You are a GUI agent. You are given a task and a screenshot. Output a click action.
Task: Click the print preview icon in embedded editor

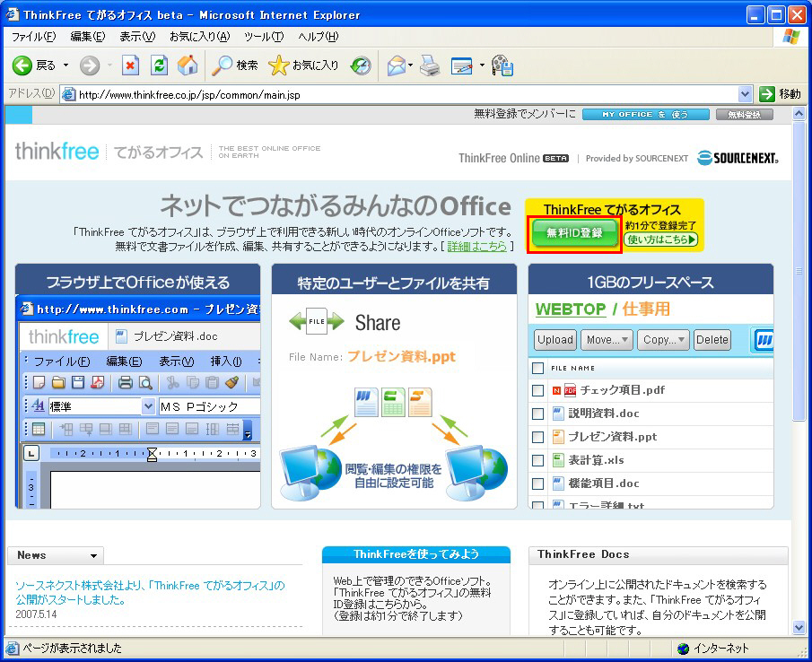coord(145,382)
